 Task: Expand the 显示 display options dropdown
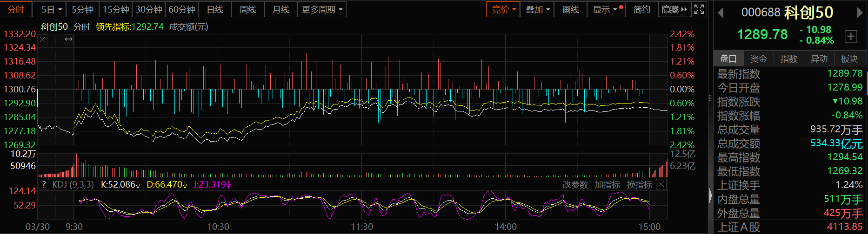coord(605,9)
